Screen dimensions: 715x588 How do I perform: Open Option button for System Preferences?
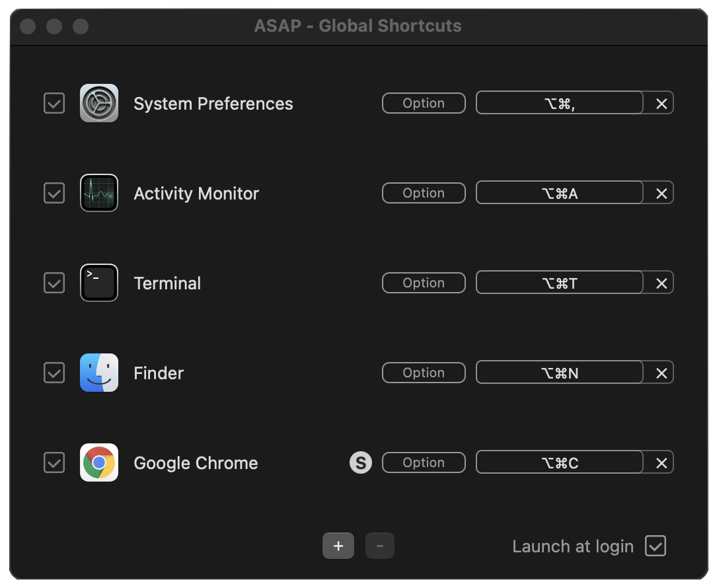point(424,103)
